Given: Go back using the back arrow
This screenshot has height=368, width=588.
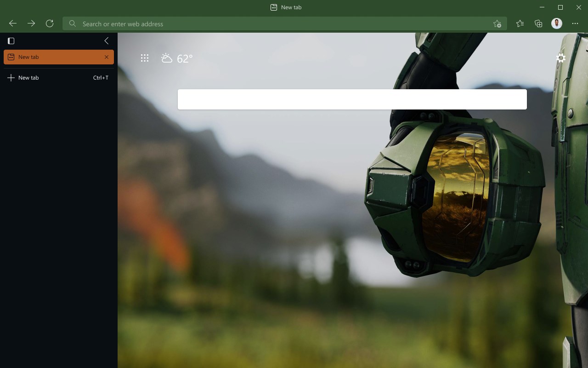Looking at the screenshot, I should point(13,23).
